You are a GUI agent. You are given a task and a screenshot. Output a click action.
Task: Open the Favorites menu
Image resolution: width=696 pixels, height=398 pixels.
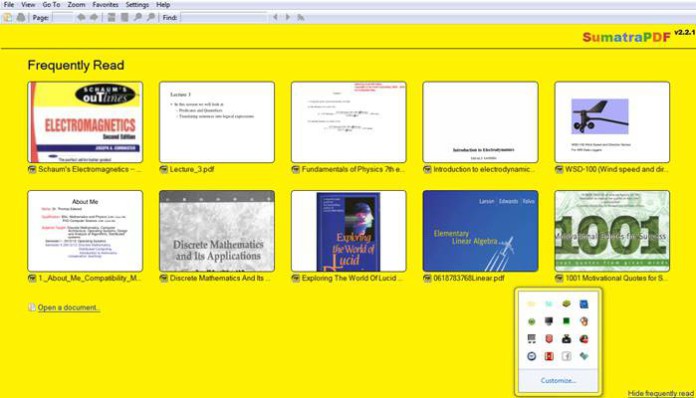coord(105,4)
